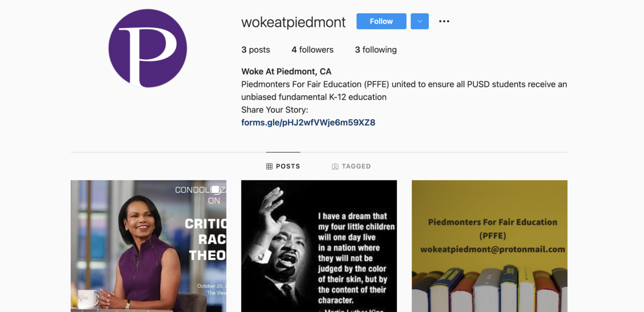Click the purple P profile picture

coord(148,48)
